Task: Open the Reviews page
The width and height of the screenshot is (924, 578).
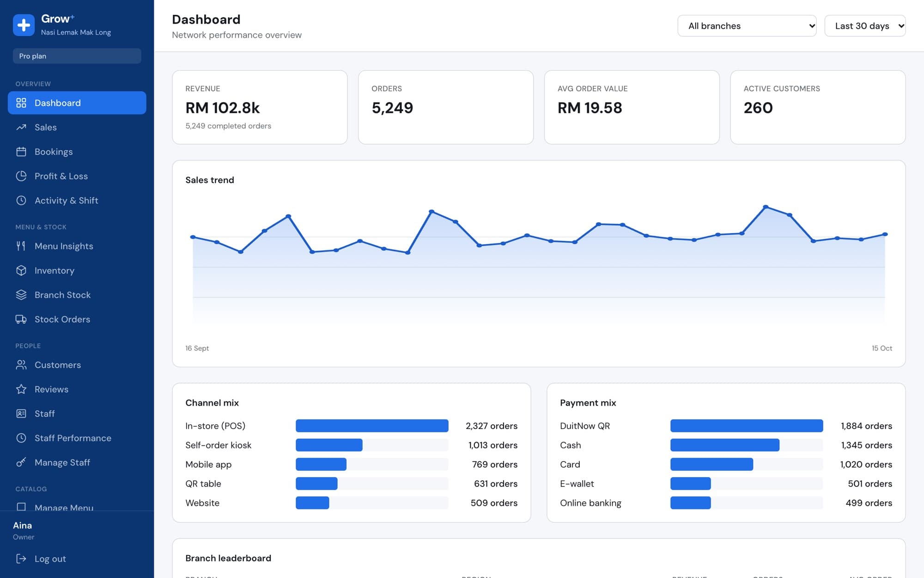Action: pyautogui.click(x=77, y=389)
